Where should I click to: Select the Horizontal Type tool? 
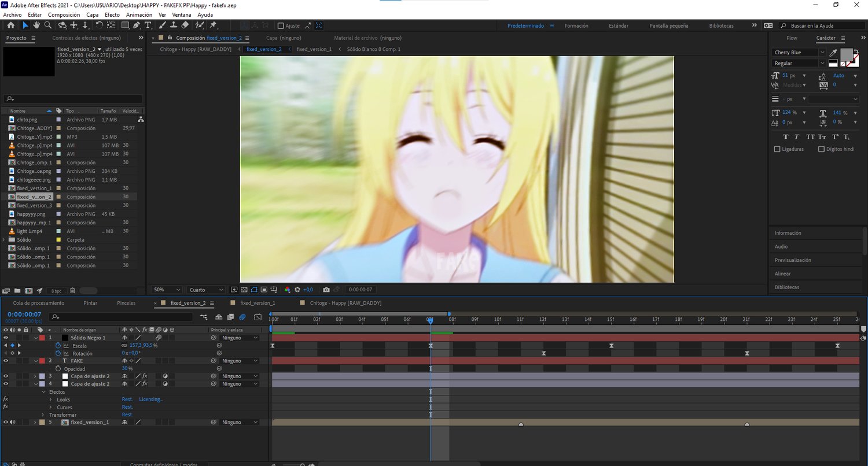click(148, 25)
